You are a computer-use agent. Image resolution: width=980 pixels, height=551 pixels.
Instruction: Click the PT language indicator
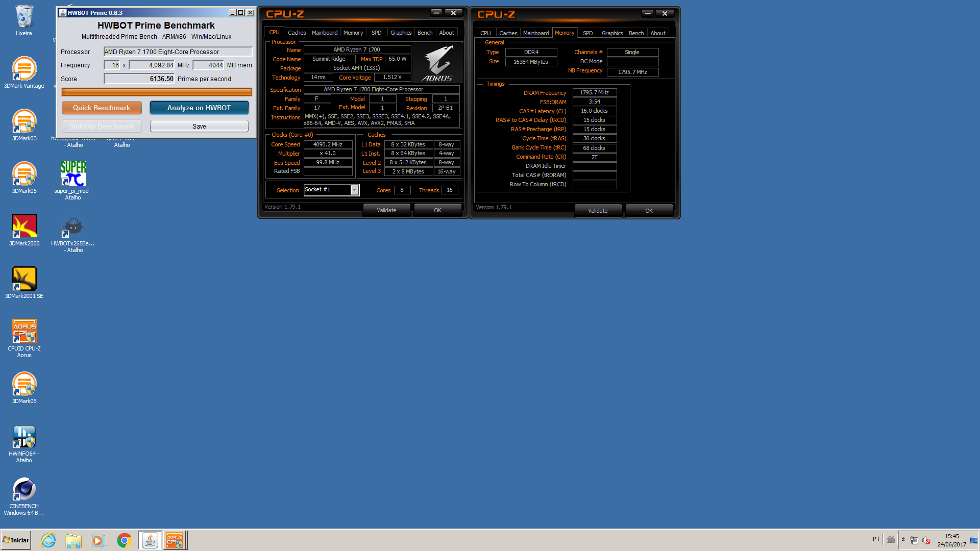876,539
